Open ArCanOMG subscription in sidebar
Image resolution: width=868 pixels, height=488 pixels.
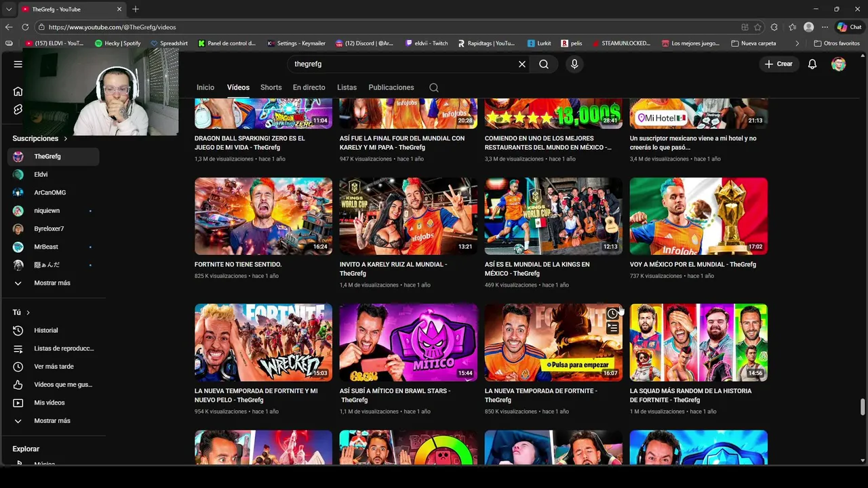[x=54, y=192]
